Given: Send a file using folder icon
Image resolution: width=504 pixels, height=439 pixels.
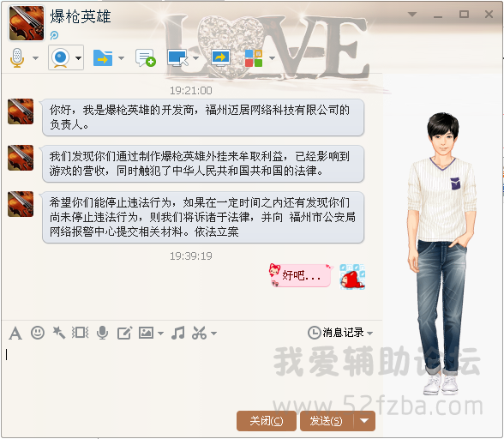Looking at the screenshot, I should 103,58.
